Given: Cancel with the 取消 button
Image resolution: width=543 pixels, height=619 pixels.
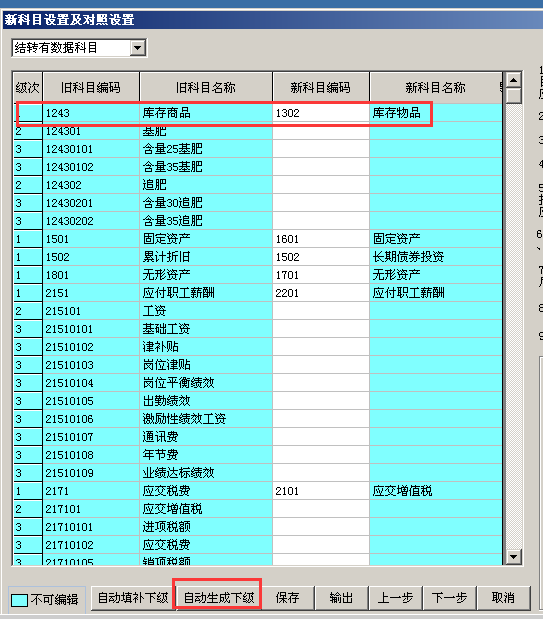Looking at the screenshot, I should pyautogui.click(x=503, y=598).
